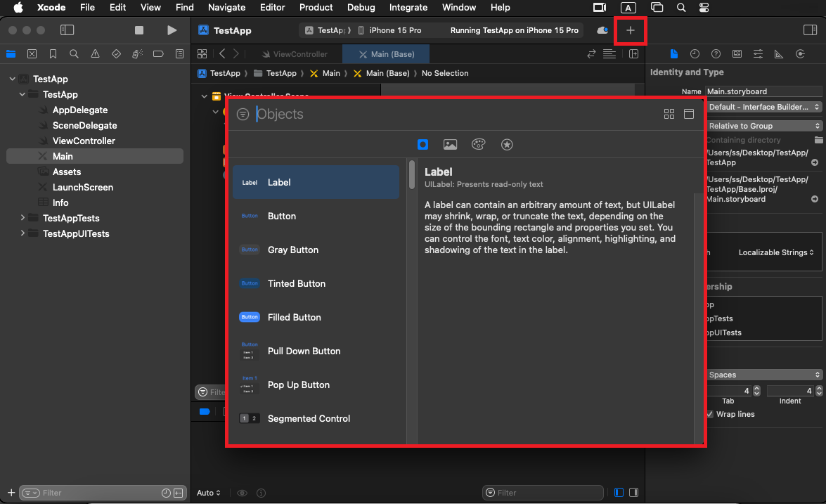Open the Report navigator icon
This screenshot has width=826, height=504.
(x=180, y=53)
